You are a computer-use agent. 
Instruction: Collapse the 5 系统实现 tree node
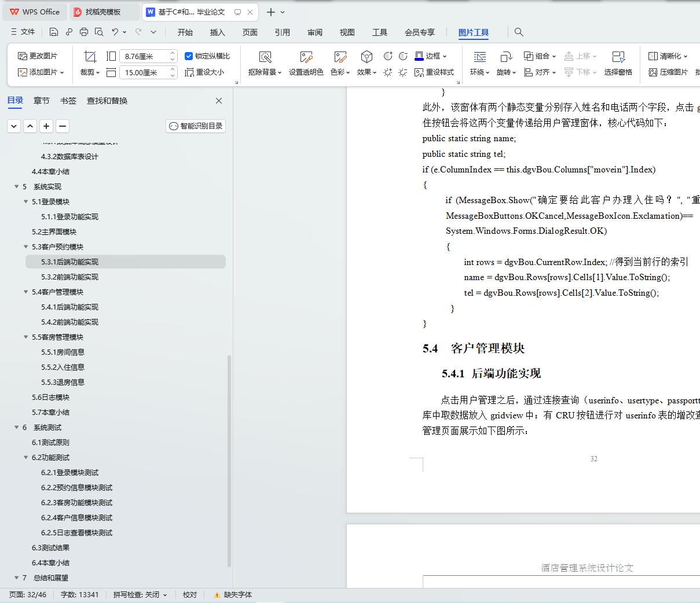click(x=16, y=186)
